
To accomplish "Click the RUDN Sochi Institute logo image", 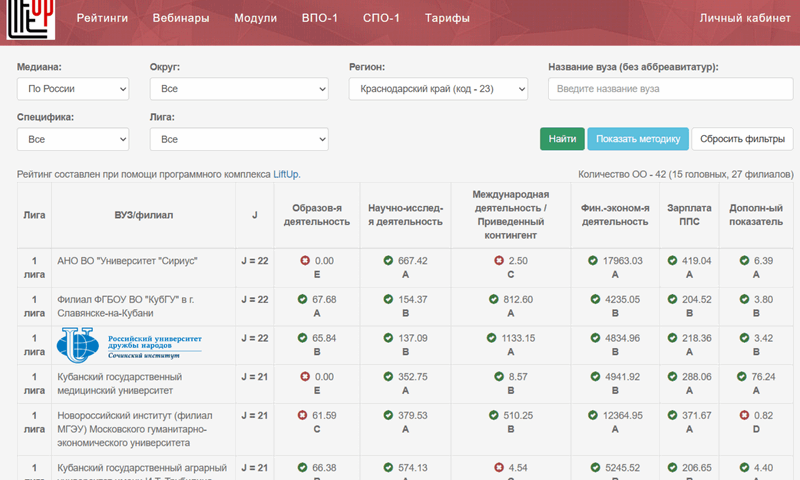I will coord(130,345).
